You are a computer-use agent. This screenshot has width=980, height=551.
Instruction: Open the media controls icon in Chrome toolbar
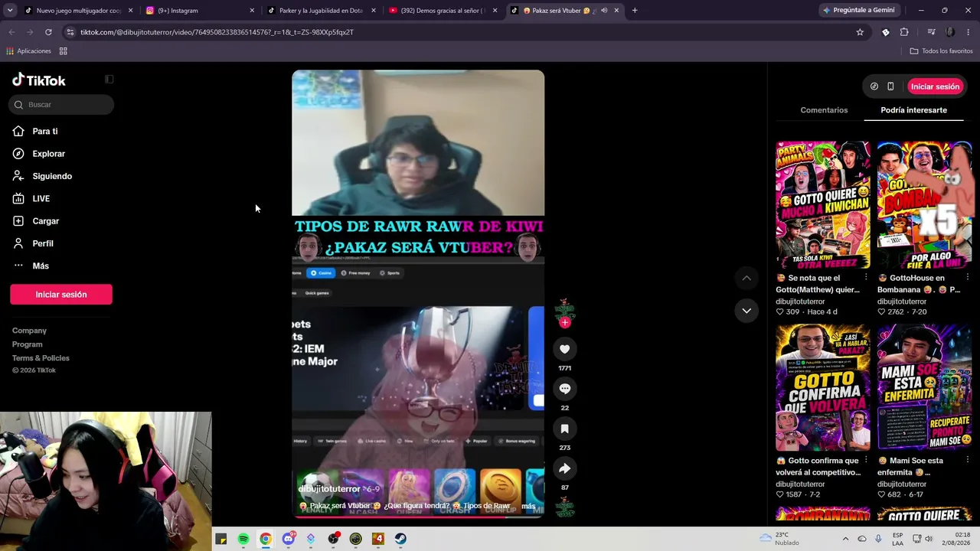pyautogui.click(x=931, y=32)
